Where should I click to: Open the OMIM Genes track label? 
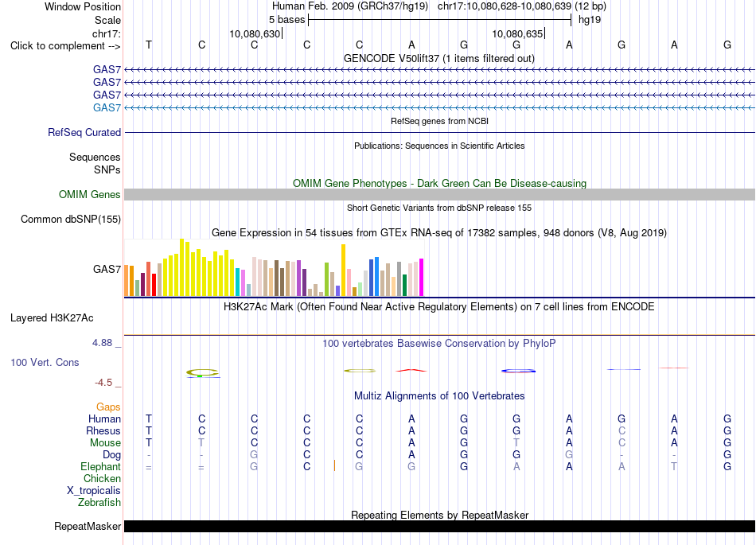click(x=89, y=195)
